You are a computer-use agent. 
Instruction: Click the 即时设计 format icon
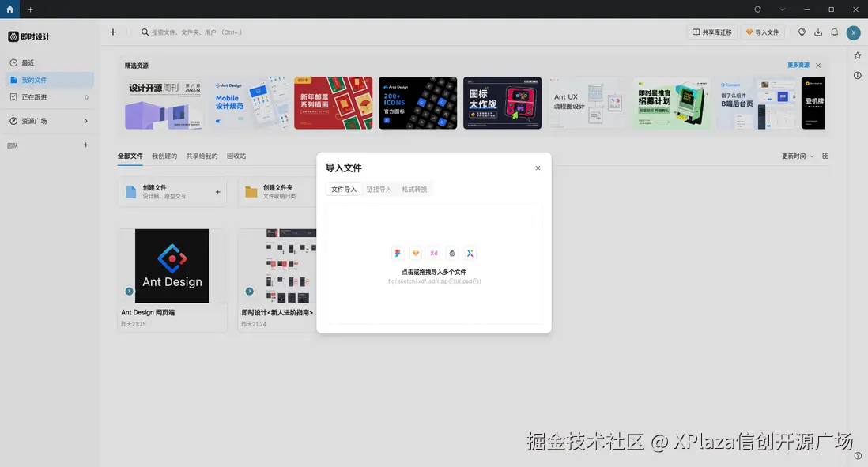tap(451, 253)
